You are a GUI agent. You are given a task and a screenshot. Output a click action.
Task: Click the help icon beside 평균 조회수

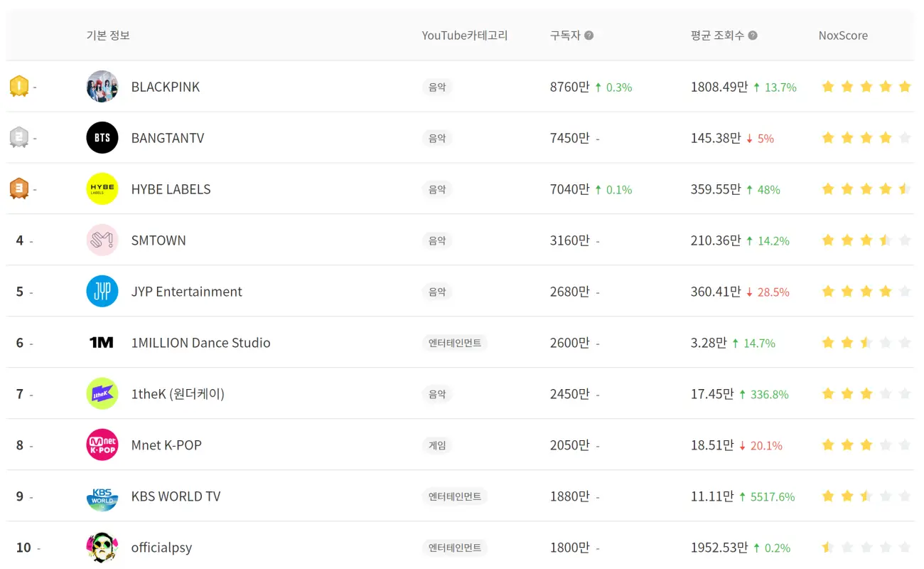click(x=753, y=36)
